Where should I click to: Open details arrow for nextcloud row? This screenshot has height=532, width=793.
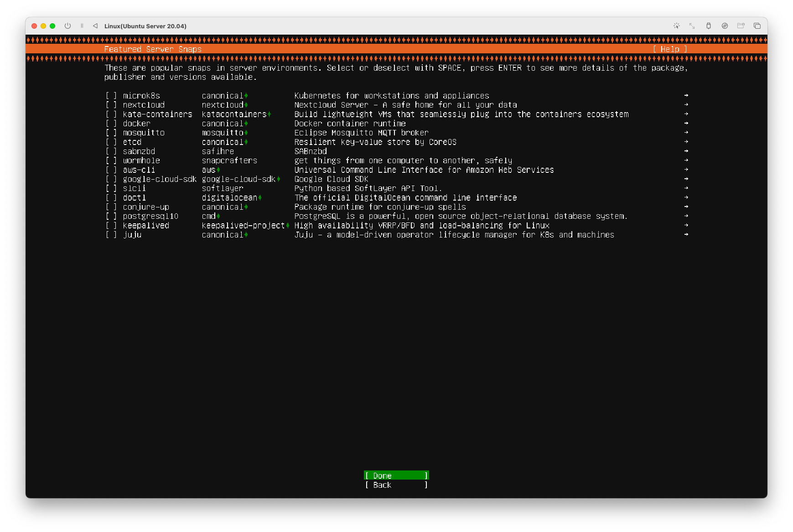click(686, 104)
